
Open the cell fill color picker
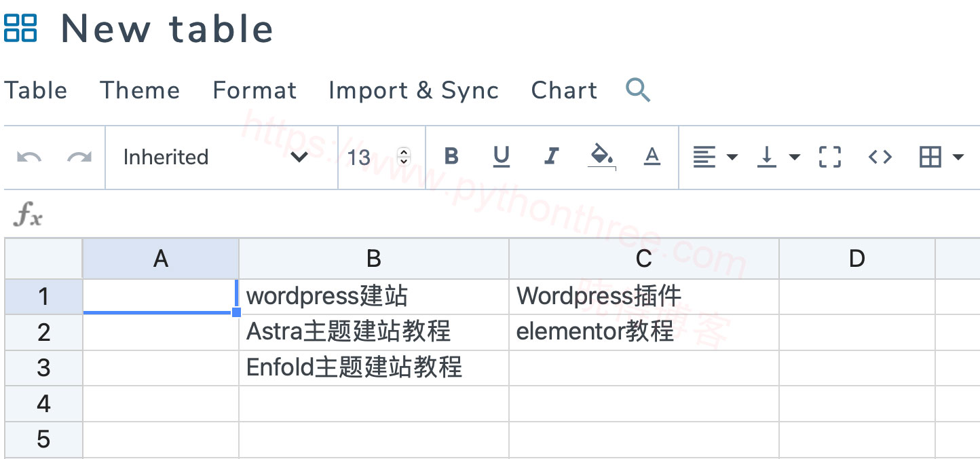click(602, 157)
